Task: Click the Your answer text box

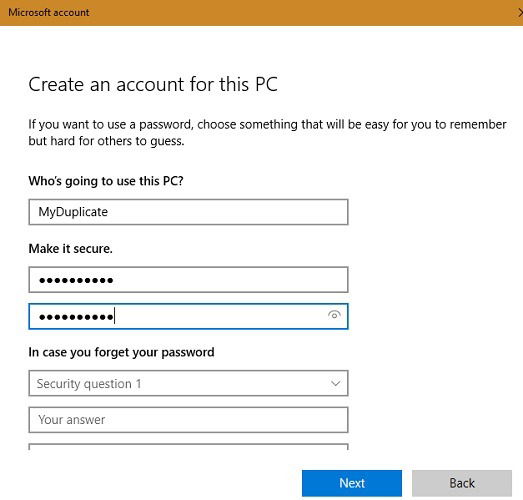Action: point(188,420)
